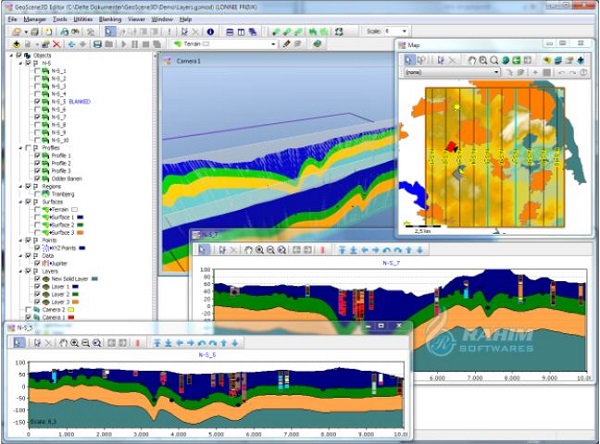Click the blue info icon in main toolbar

[x=211, y=32]
